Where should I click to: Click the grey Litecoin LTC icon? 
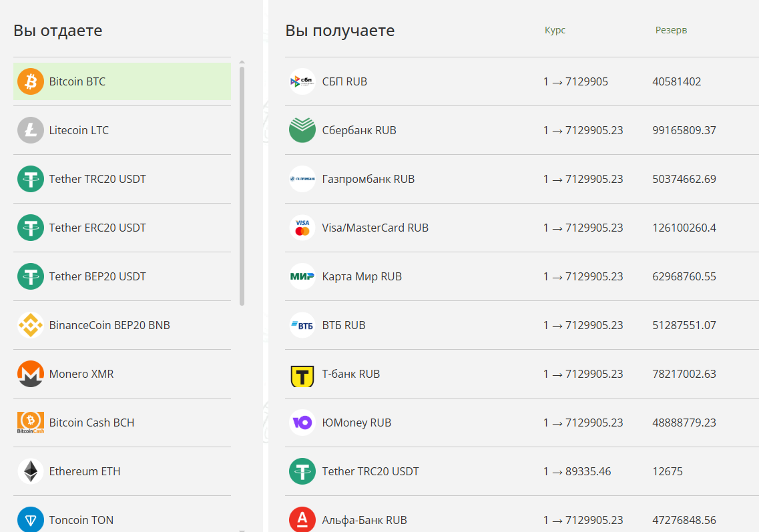pyautogui.click(x=31, y=130)
